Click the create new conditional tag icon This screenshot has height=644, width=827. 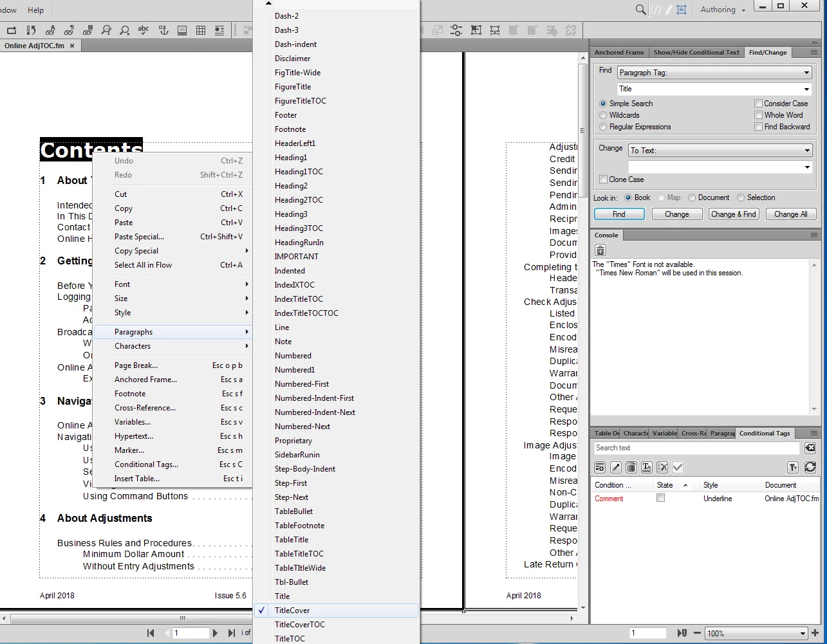600,467
